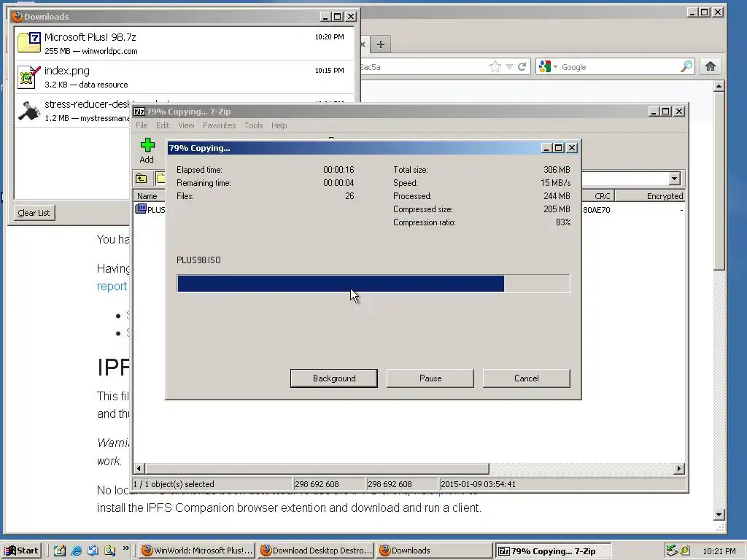
Task: Click the Google search input field
Action: (619, 66)
